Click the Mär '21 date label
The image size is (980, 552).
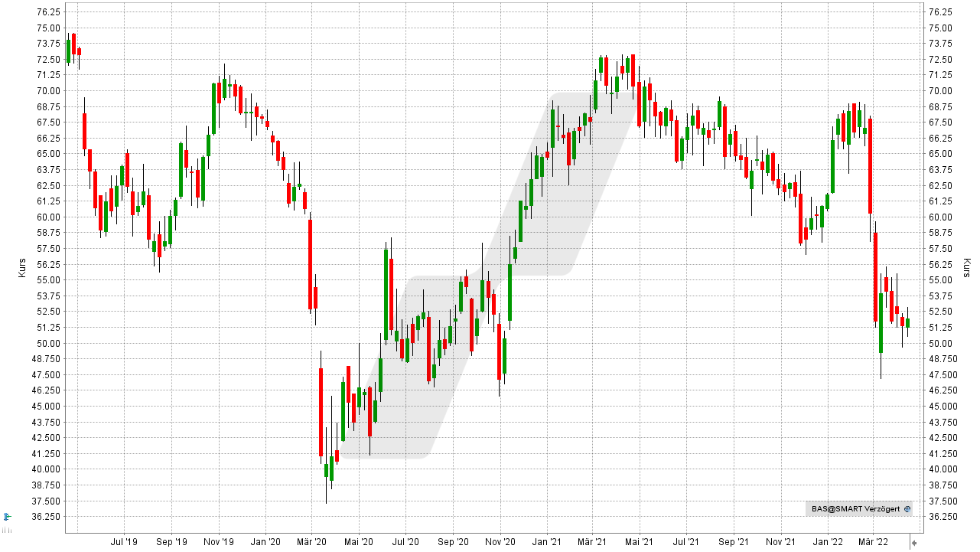(x=591, y=542)
